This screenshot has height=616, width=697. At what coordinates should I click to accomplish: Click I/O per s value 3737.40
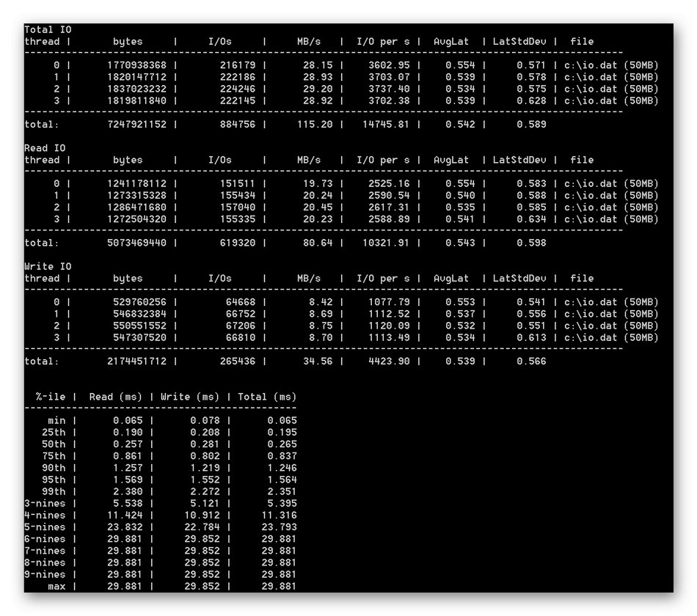point(389,89)
